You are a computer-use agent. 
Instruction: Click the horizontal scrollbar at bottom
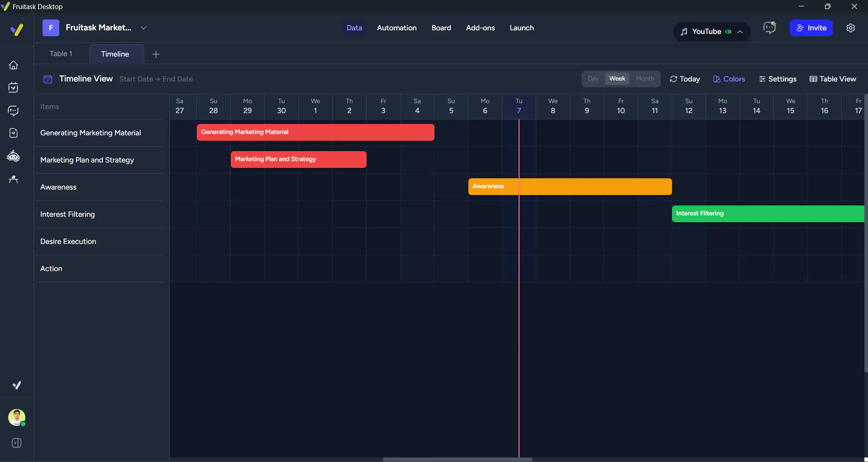pos(458,459)
